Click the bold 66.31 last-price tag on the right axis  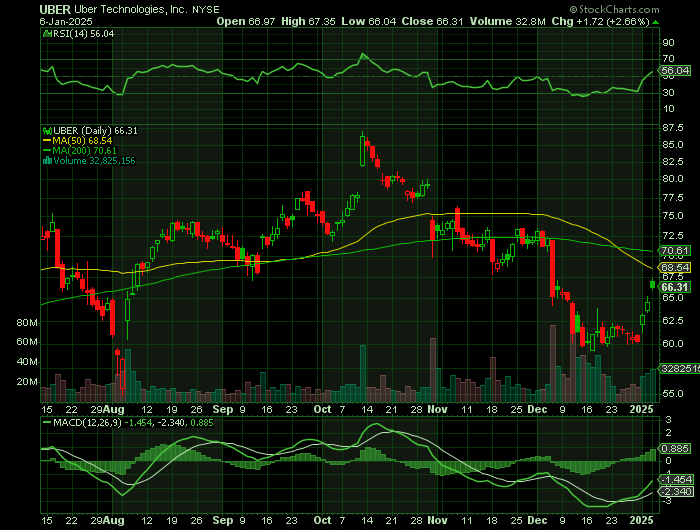[675, 287]
